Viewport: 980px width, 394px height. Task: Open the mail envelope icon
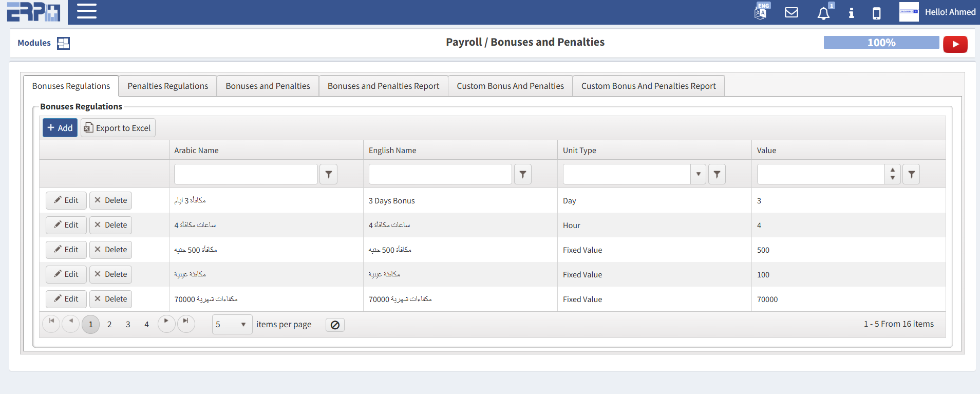pos(791,12)
